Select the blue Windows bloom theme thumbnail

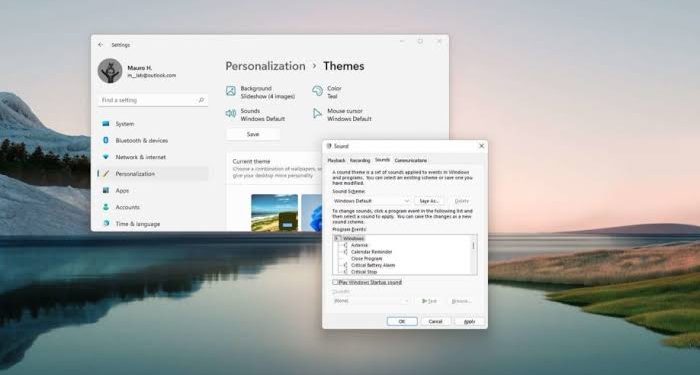tap(312, 212)
